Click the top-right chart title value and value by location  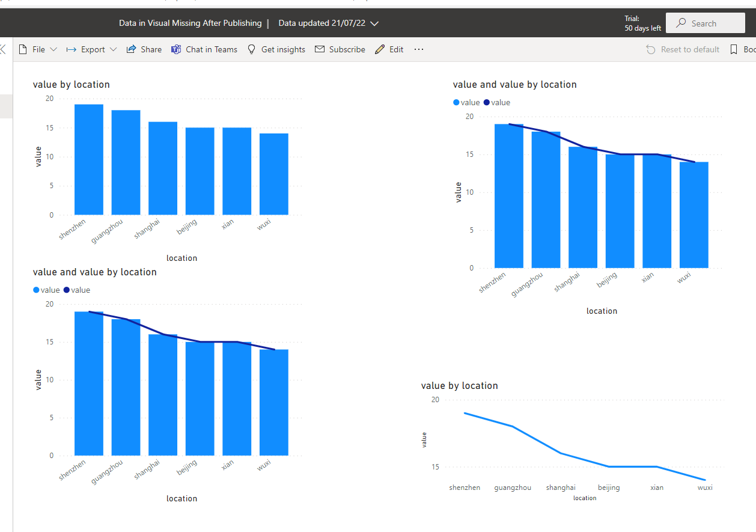point(515,84)
